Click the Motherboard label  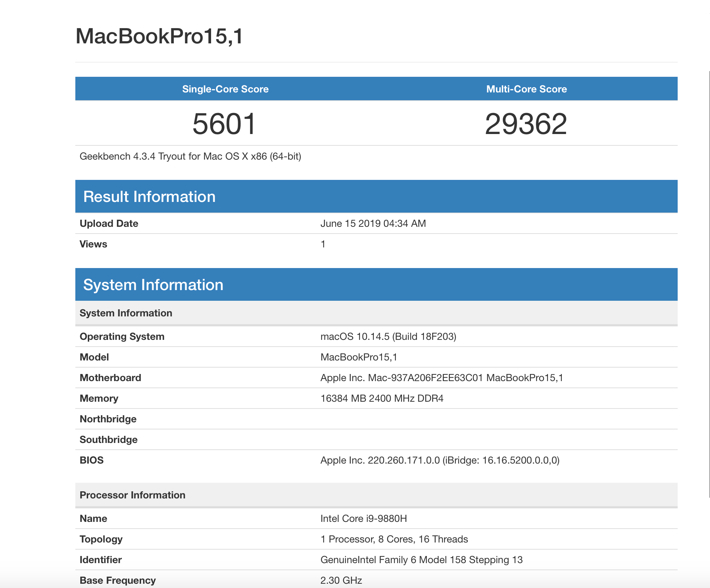click(x=110, y=378)
